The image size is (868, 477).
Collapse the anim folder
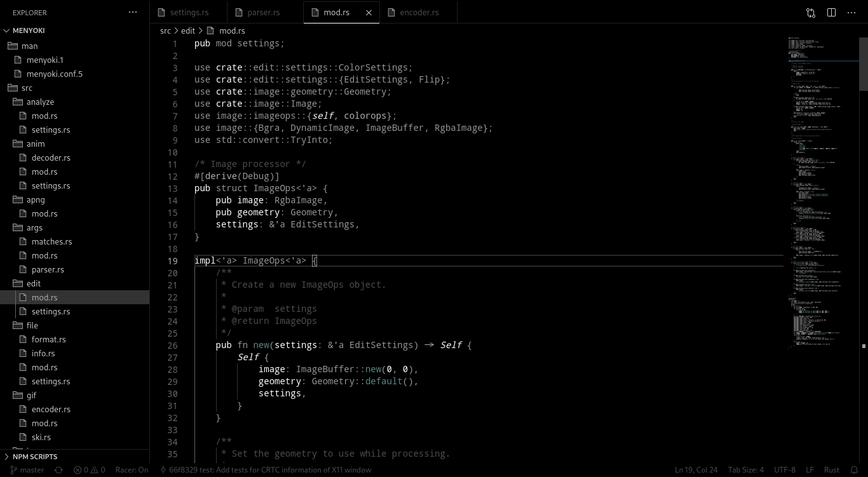tap(74, 144)
